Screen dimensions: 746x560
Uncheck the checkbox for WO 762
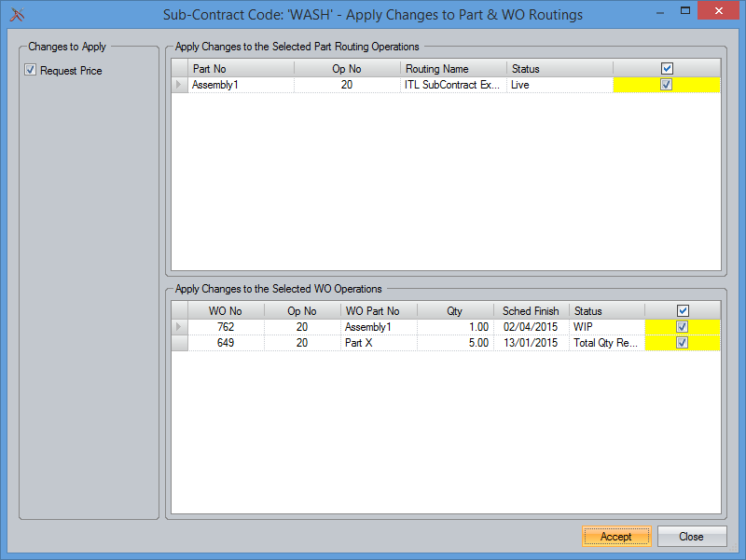(683, 327)
